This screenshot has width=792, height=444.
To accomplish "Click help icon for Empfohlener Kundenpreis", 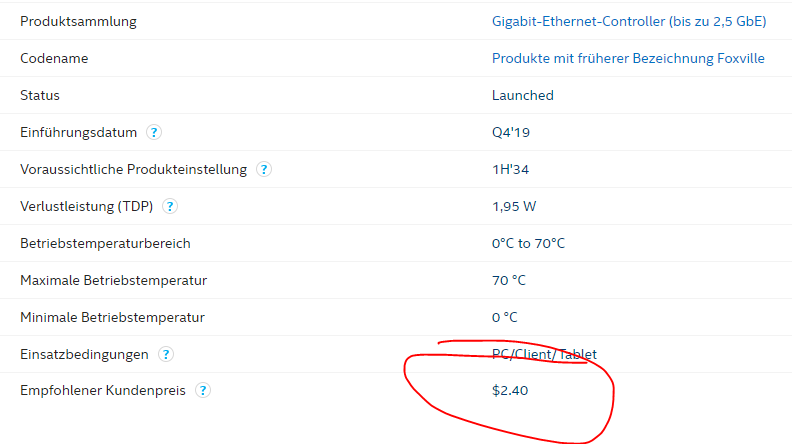I will click(203, 390).
